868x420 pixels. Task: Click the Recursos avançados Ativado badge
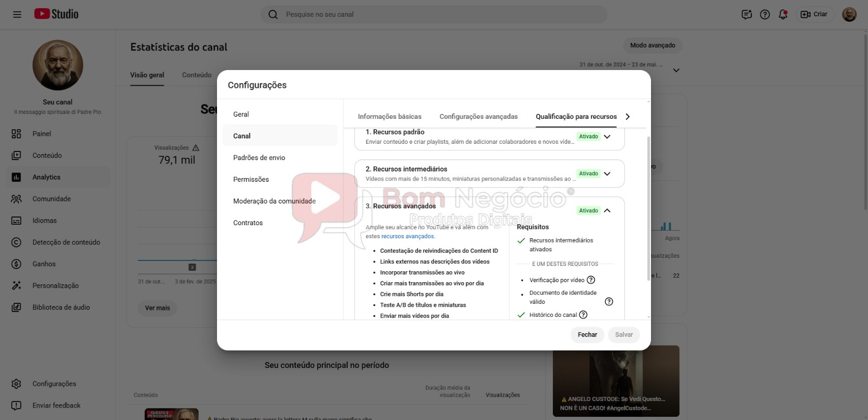(588, 211)
